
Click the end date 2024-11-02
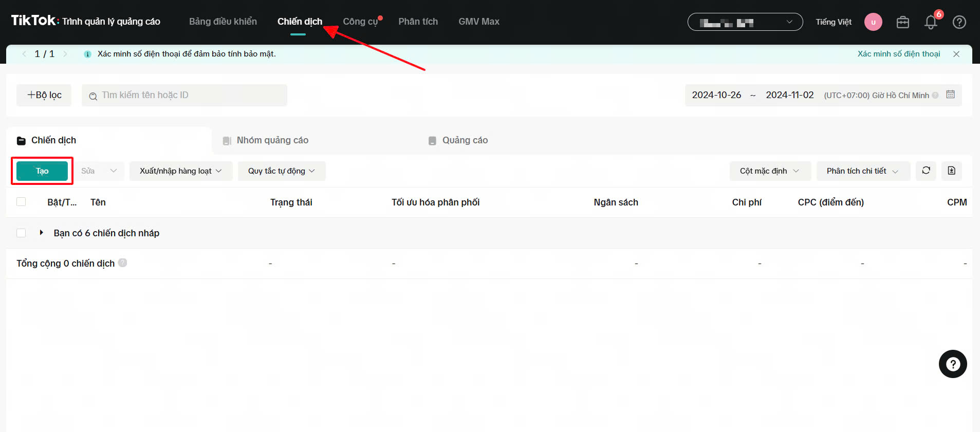tap(790, 95)
